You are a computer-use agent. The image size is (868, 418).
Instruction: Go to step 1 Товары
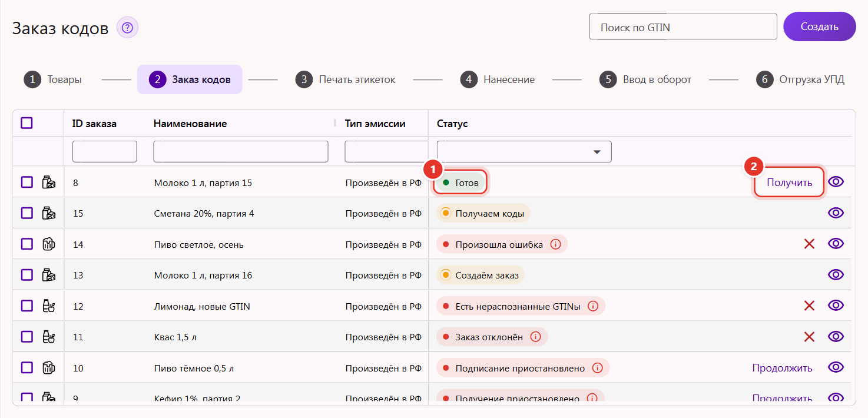53,79
